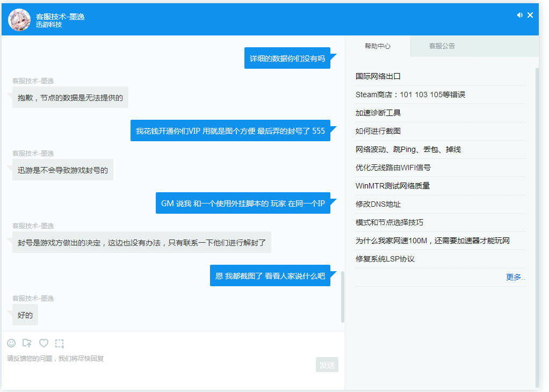Open the WinMTR测试网络质量 article

[393, 186]
